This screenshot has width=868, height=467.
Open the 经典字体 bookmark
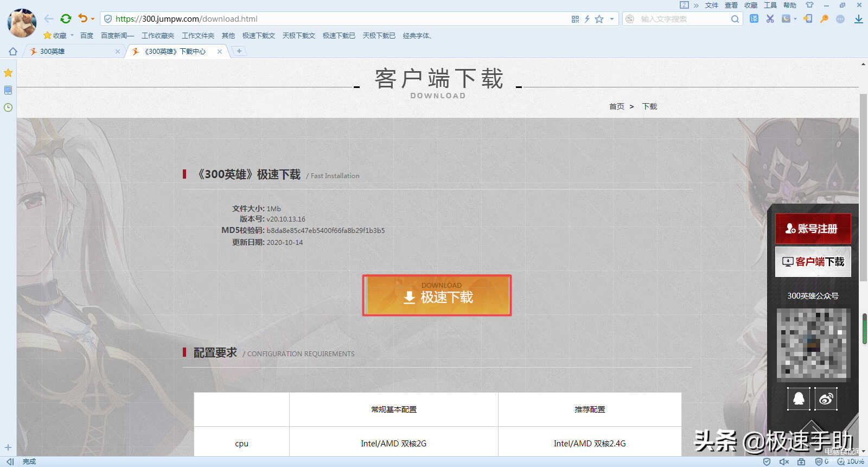tap(417, 35)
